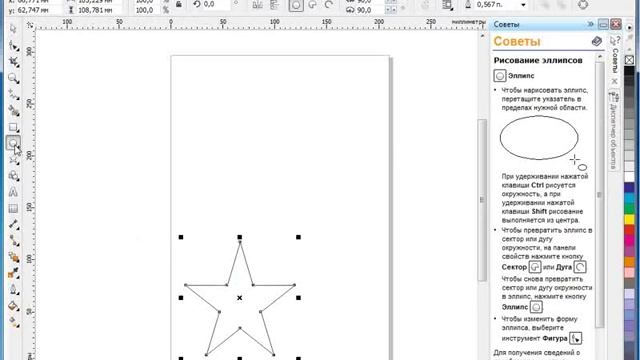
Task: Convert the object to curves
Action: (x=583, y=5)
